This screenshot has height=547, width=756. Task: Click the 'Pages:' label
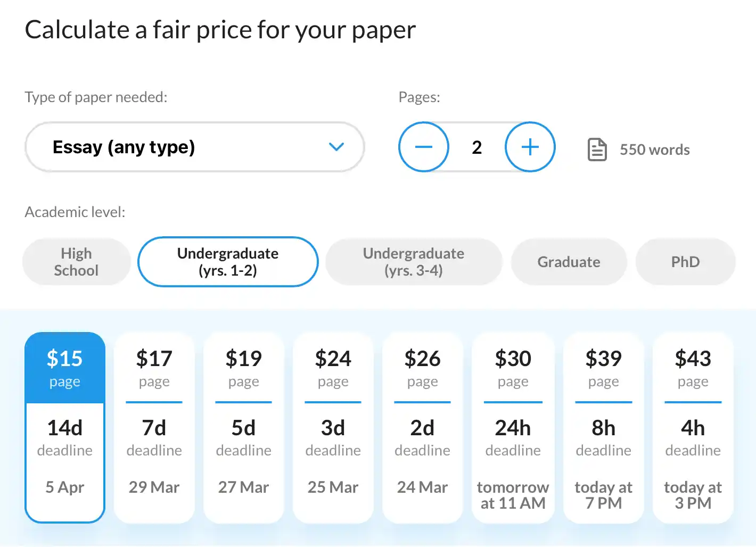coord(420,97)
